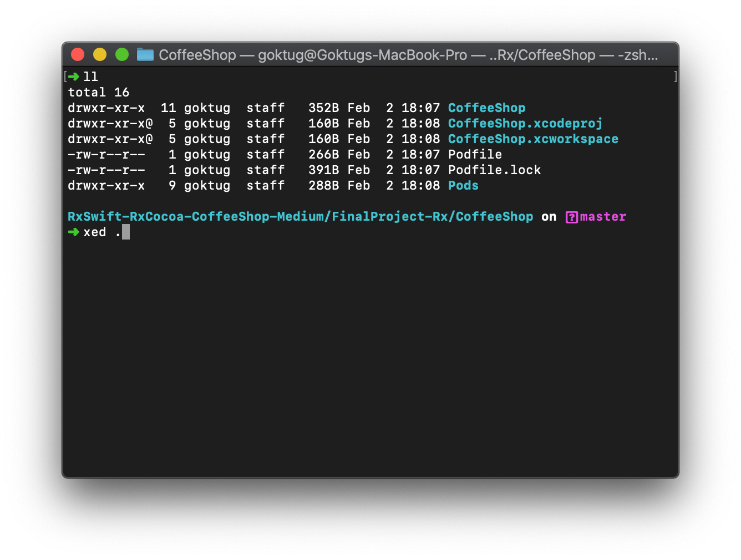Click the green full-screen traffic light button
This screenshot has width=741, height=560.
click(x=121, y=54)
